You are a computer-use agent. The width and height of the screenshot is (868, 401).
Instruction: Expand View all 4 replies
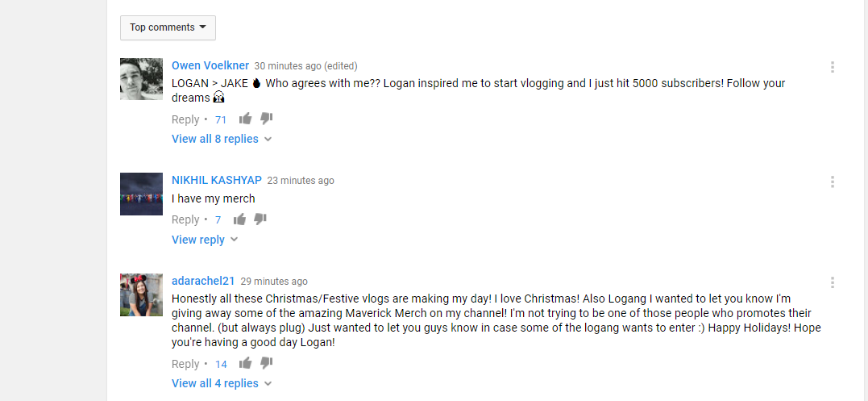(222, 383)
